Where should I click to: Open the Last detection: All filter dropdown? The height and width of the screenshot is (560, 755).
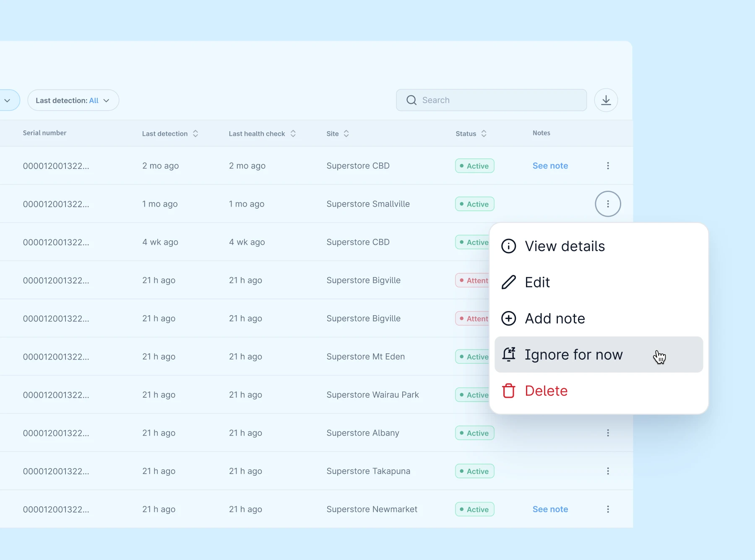point(73,100)
